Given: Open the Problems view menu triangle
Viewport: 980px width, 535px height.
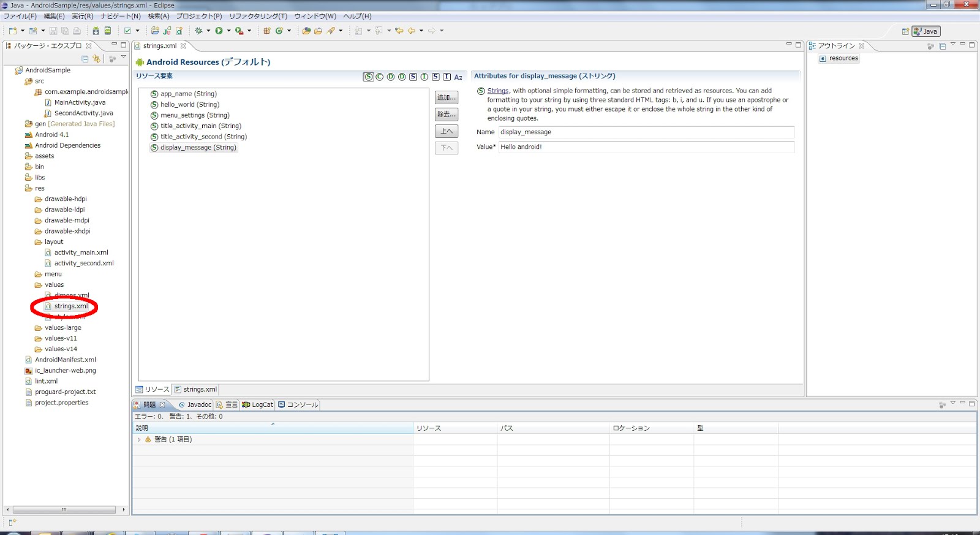Looking at the screenshot, I should (953, 403).
